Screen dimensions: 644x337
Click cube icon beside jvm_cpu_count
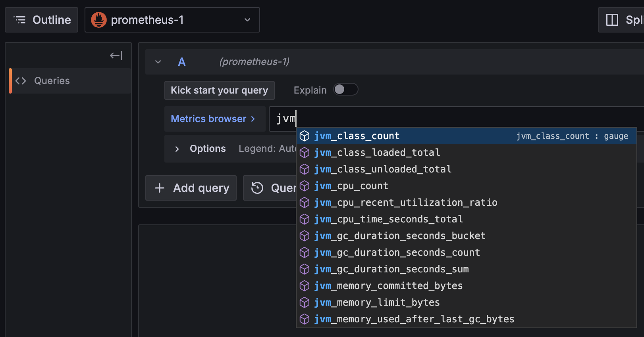pyautogui.click(x=305, y=186)
